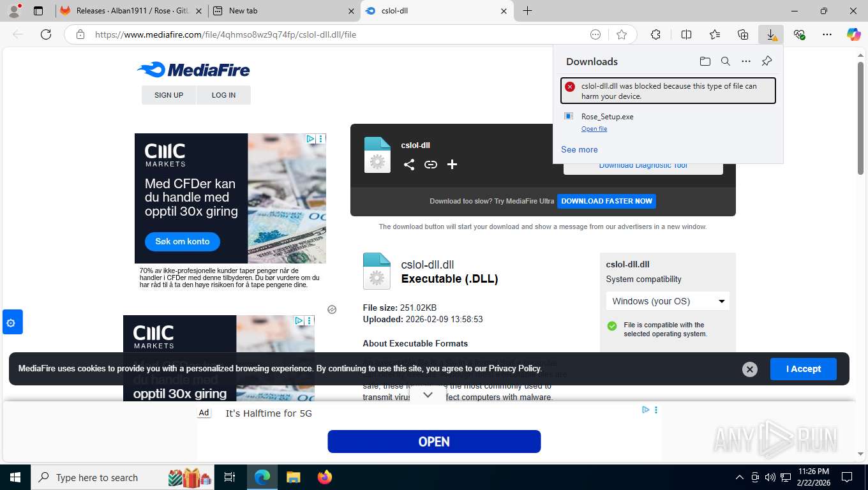868x490 pixels.
Task: Click the small circular ad-report icon
Action: 332,309
